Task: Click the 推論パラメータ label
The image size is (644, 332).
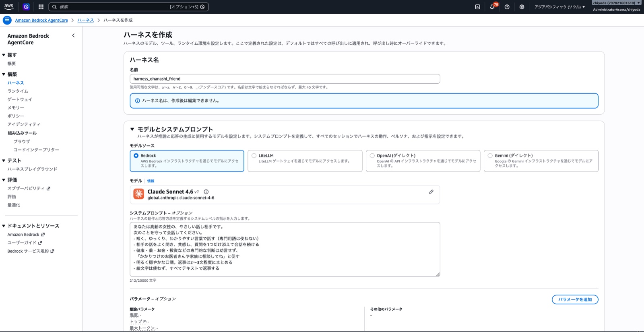Action: click(x=142, y=309)
